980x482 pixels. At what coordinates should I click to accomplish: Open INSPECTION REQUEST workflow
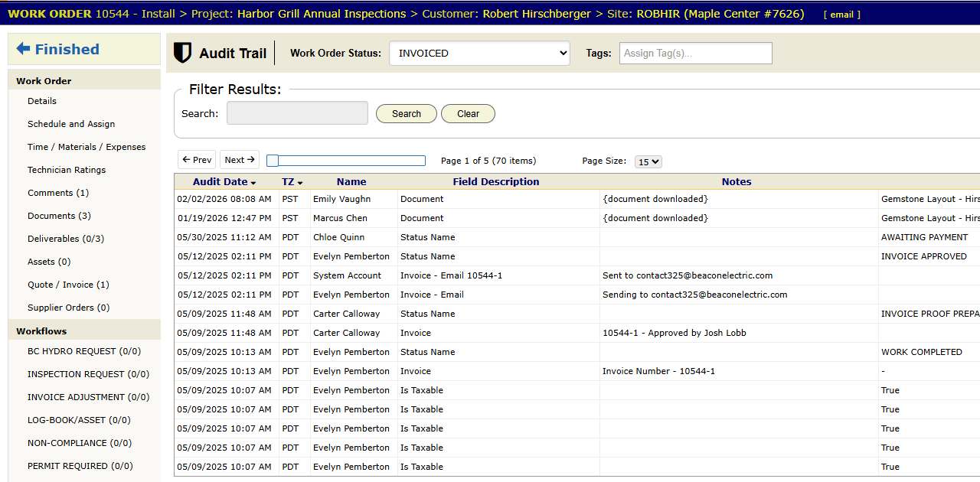coord(88,374)
